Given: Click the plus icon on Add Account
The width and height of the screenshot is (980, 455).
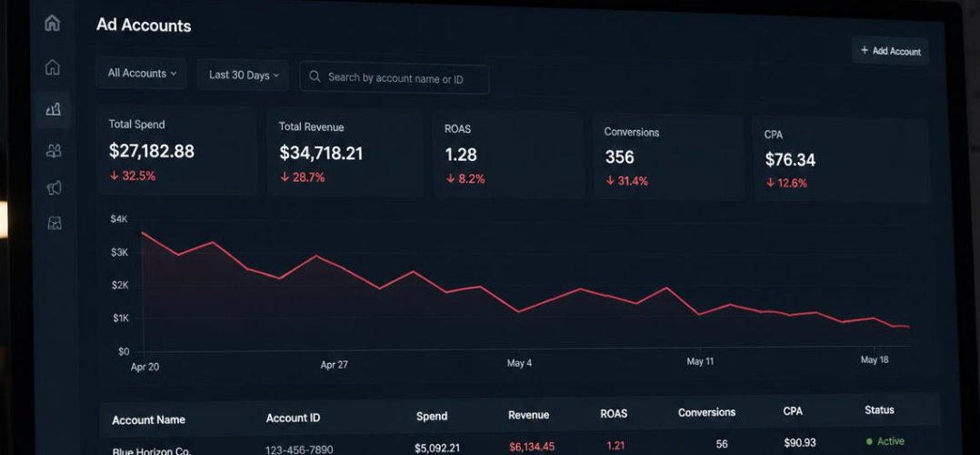Looking at the screenshot, I should [x=865, y=50].
